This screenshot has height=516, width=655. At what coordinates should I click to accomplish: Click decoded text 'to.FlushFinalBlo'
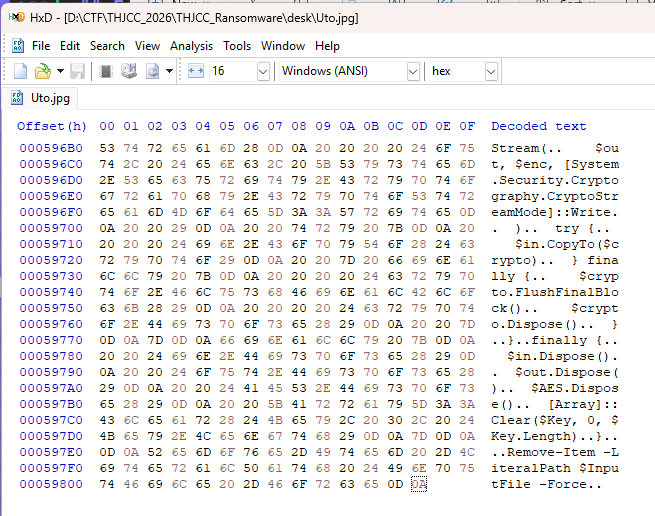point(555,292)
